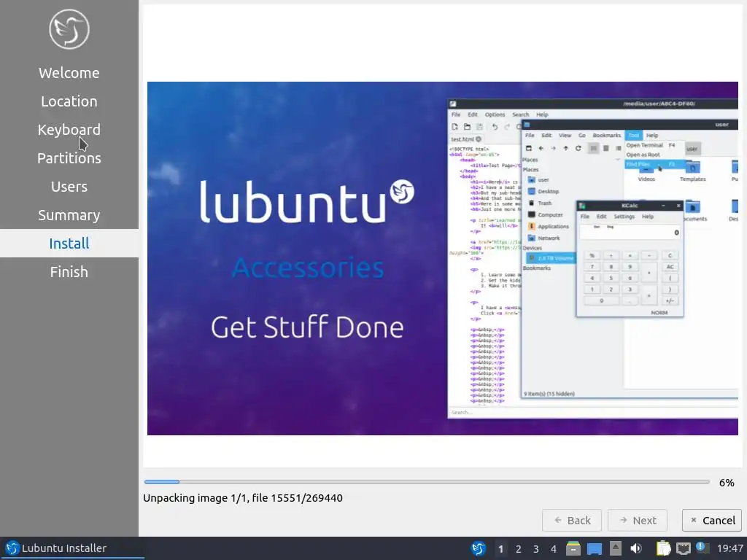Open the clipboard manager tray icon
Viewport: 747px width, 560px height.
point(663,548)
